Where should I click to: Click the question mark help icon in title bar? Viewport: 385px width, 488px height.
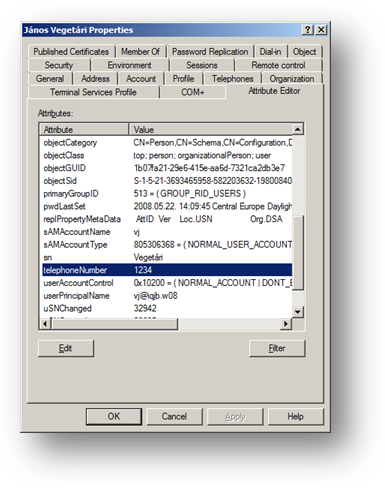click(308, 30)
